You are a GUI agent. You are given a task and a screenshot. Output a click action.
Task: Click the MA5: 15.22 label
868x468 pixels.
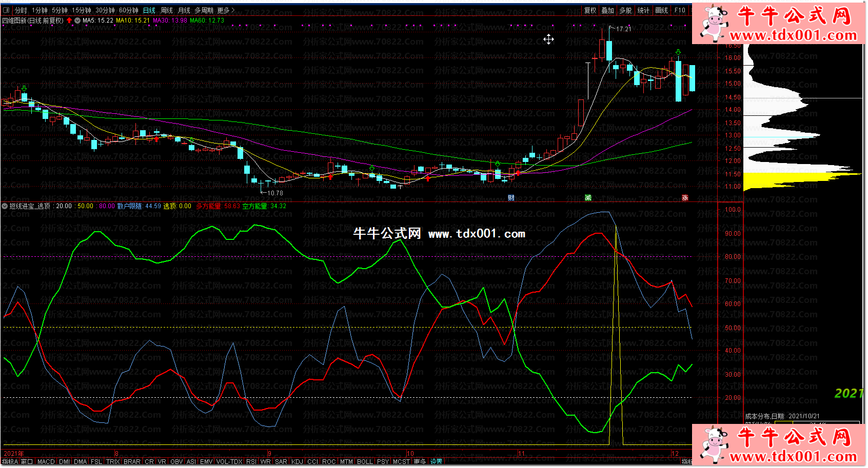point(98,21)
